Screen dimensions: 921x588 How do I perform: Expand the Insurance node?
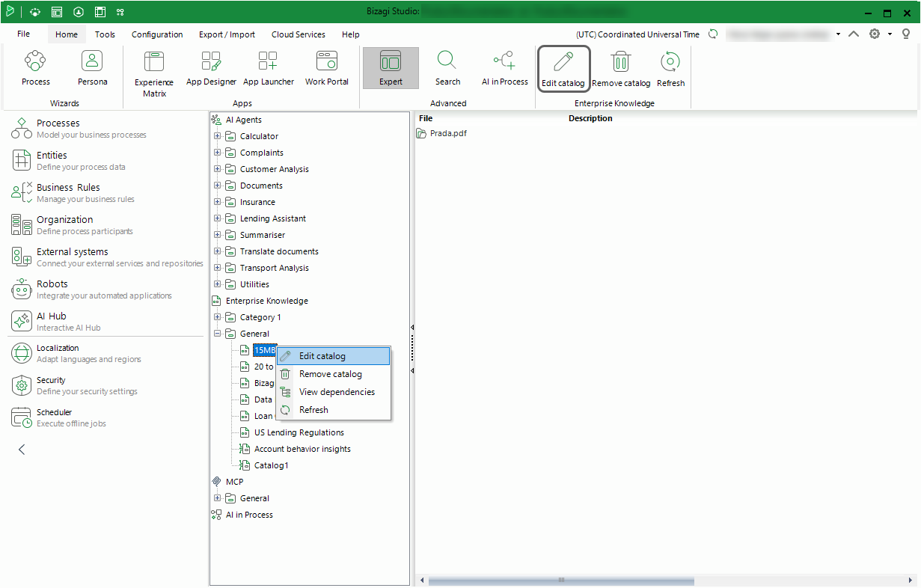click(x=218, y=202)
